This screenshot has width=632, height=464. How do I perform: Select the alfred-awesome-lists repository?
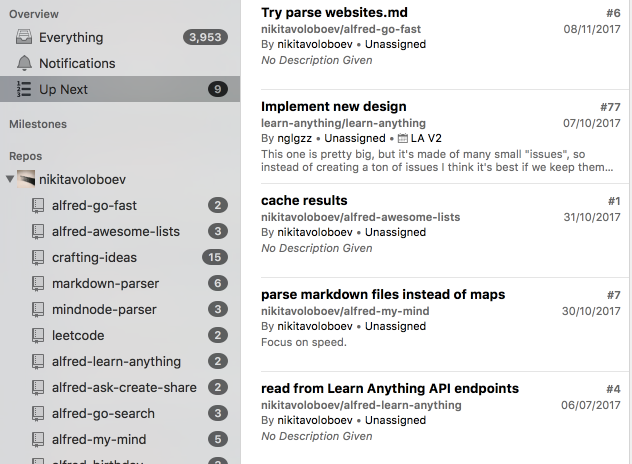click(120, 231)
